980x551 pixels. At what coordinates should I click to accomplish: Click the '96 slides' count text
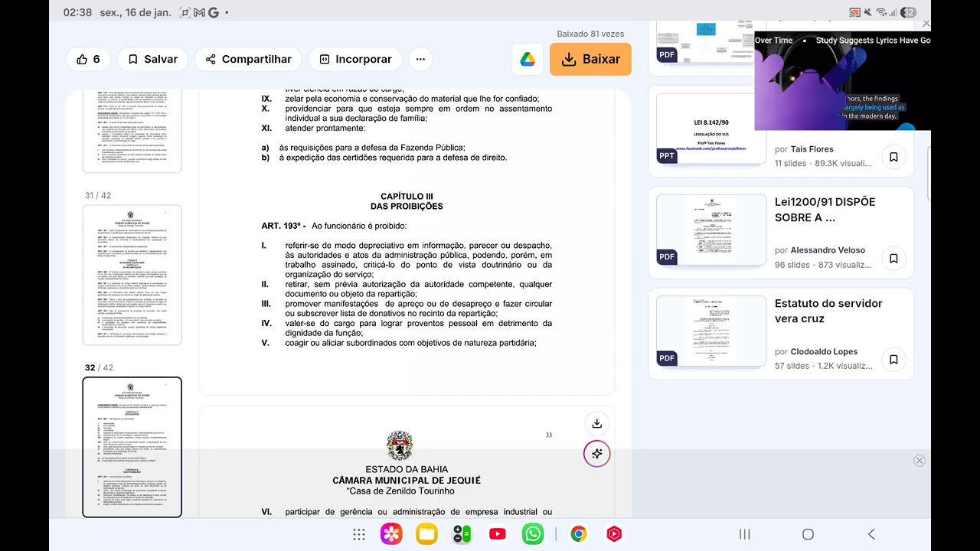(x=792, y=265)
